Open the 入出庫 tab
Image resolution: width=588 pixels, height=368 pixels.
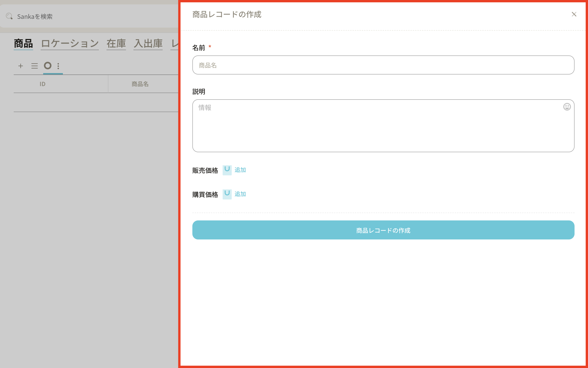[x=148, y=44]
